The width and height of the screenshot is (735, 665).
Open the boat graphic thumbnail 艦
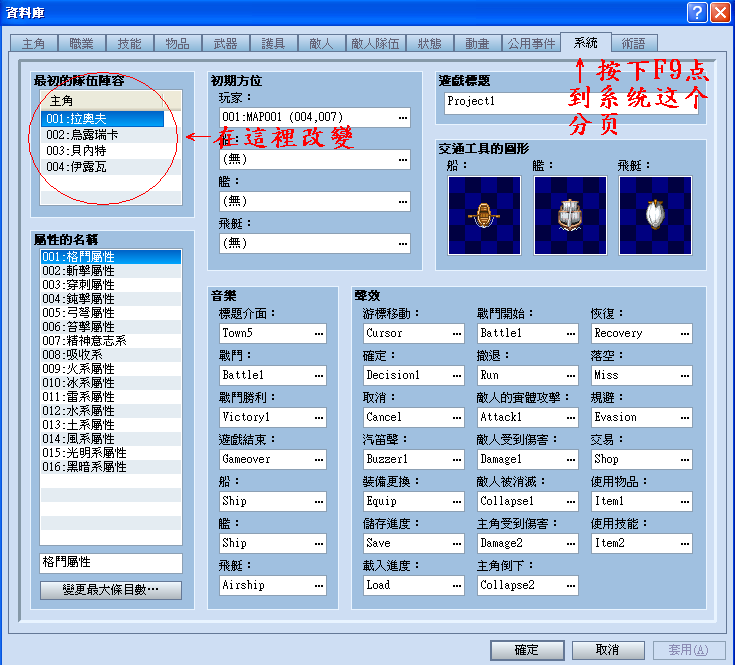pyautogui.click(x=570, y=216)
